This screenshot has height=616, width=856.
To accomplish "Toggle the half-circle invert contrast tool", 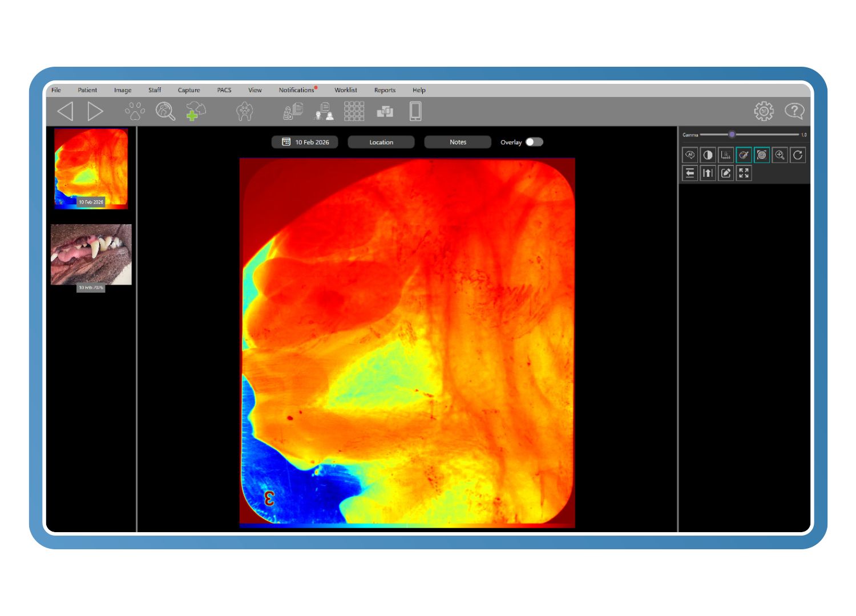I will [x=708, y=155].
